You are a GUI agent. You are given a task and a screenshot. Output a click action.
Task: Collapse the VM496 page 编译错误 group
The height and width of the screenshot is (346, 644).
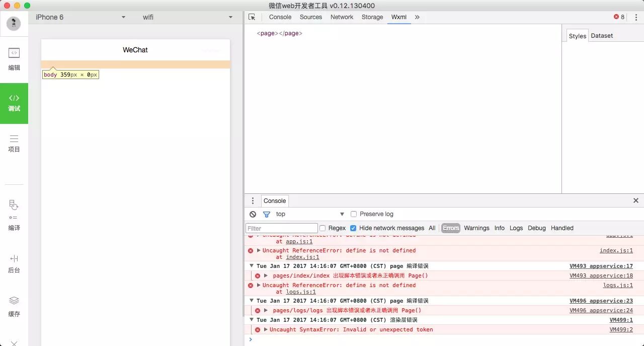[x=252, y=301]
